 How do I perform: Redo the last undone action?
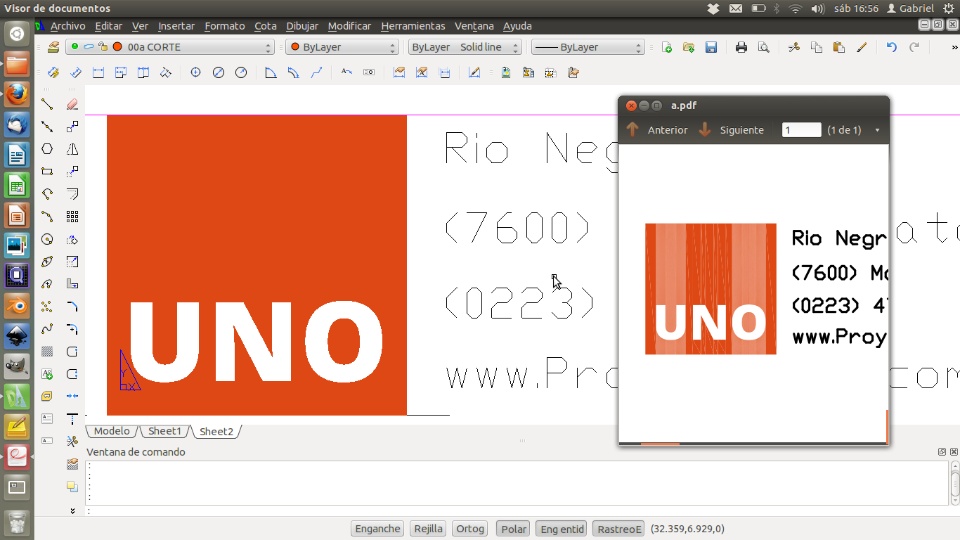(x=914, y=47)
